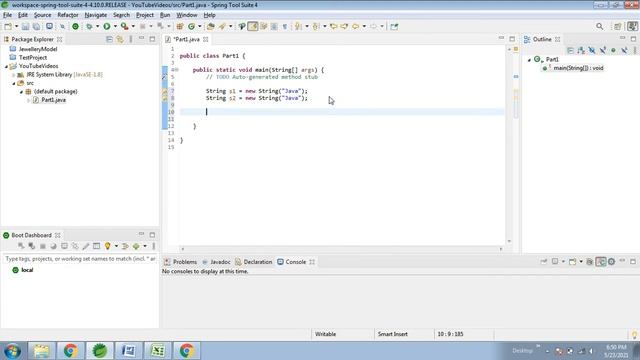The height and width of the screenshot is (360, 640).
Task: Open the Refactor menu
Action: pos(68,15)
